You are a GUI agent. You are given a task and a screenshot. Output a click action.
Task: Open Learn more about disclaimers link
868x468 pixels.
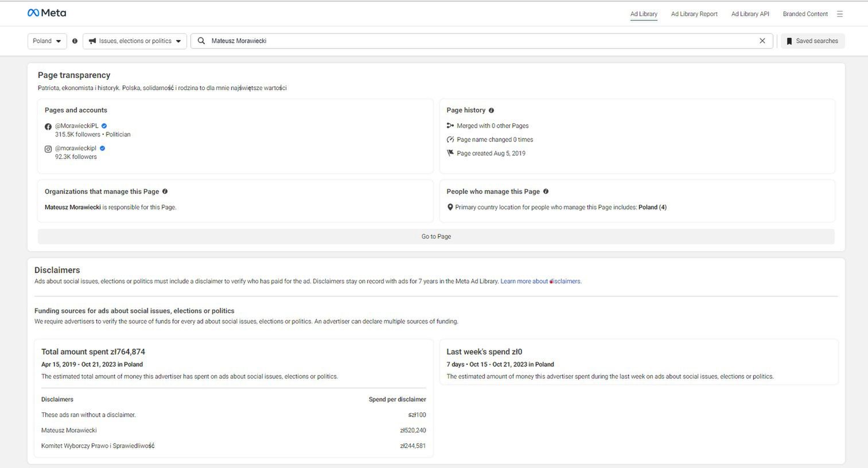pyautogui.click(x=540, y=281)
